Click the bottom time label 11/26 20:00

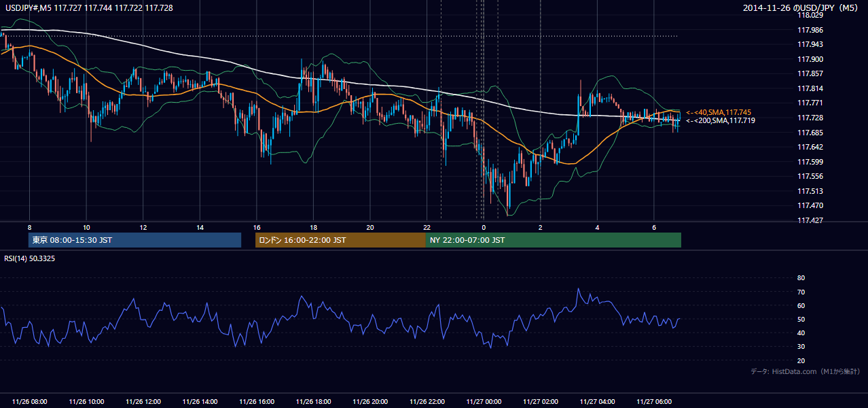click(x=370, y=402)
